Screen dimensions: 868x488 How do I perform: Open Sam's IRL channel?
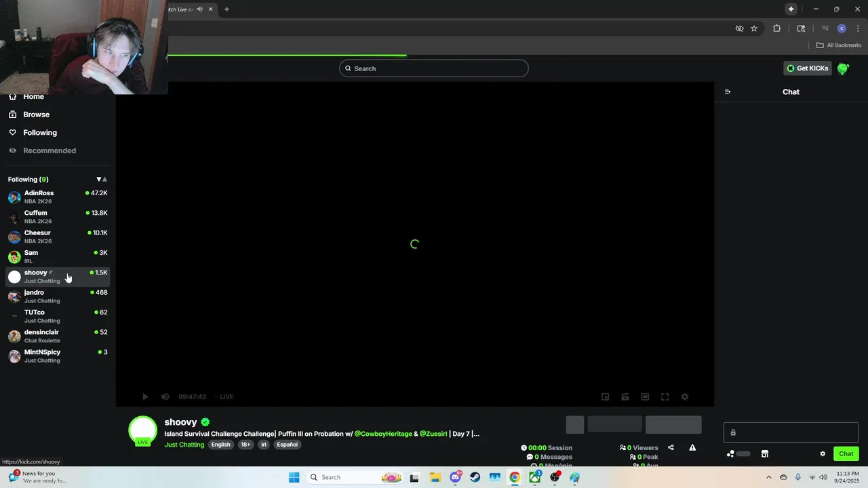click(x=58, y=257)
